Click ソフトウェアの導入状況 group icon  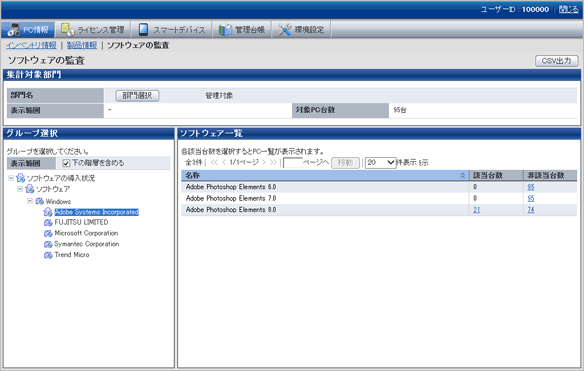20,178
